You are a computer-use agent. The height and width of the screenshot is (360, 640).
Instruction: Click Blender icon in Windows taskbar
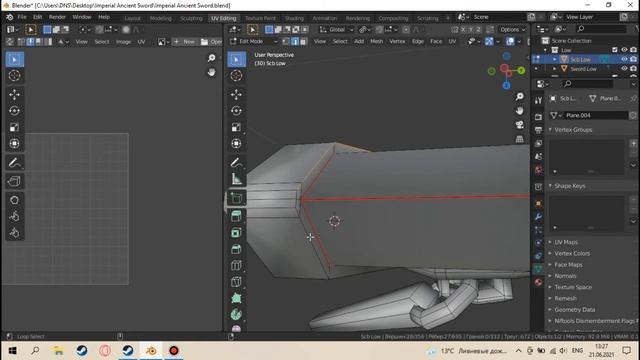coord(151,351)
